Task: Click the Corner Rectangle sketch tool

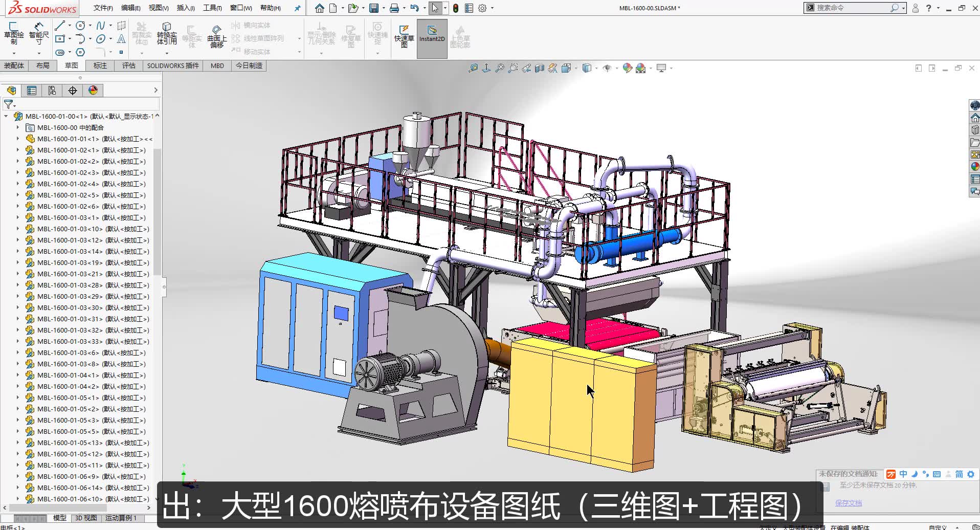Action: [x=60, y=39]
